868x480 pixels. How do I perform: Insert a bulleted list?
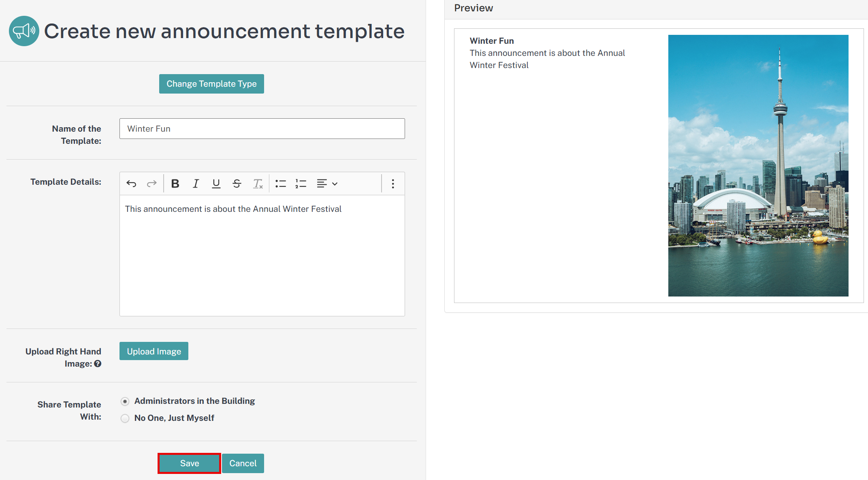[281, 184]
